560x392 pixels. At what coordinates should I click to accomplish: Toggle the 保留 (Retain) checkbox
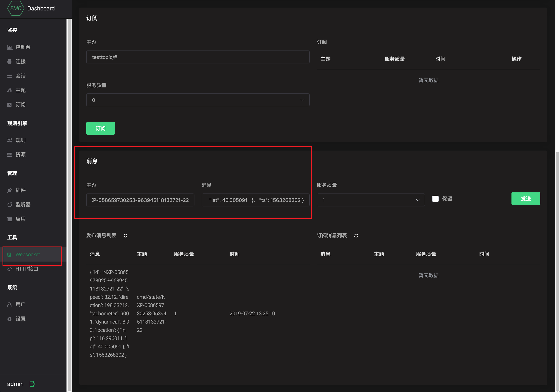[435, 199]
